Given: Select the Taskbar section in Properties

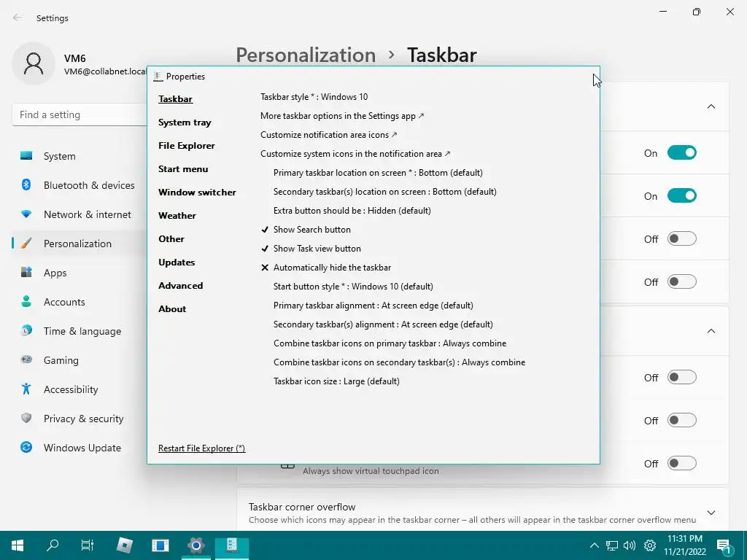Looking at the screenshot, I should [x=175, y=99].
